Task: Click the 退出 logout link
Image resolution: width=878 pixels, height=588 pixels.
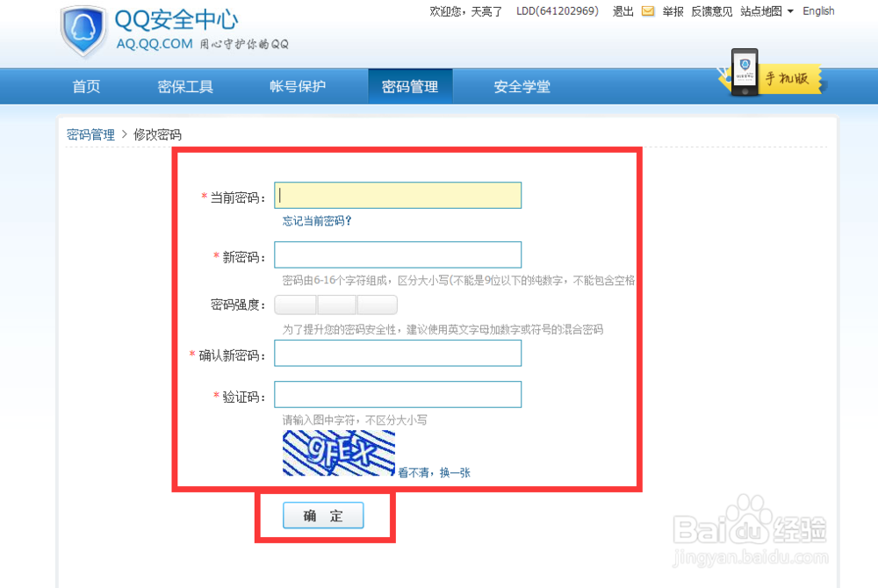Action: click(x=623, y=11)
